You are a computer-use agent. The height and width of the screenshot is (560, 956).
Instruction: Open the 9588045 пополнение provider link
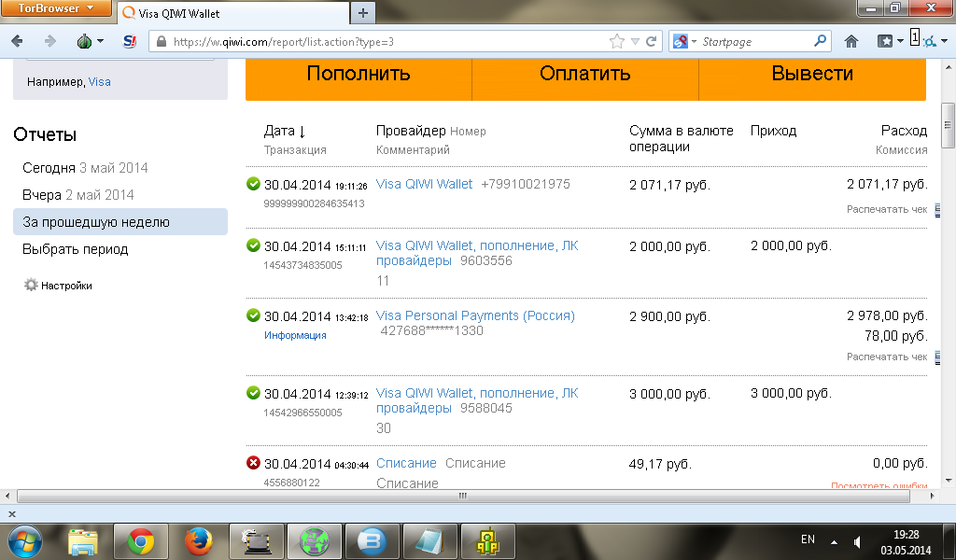[x=477, y=400]
